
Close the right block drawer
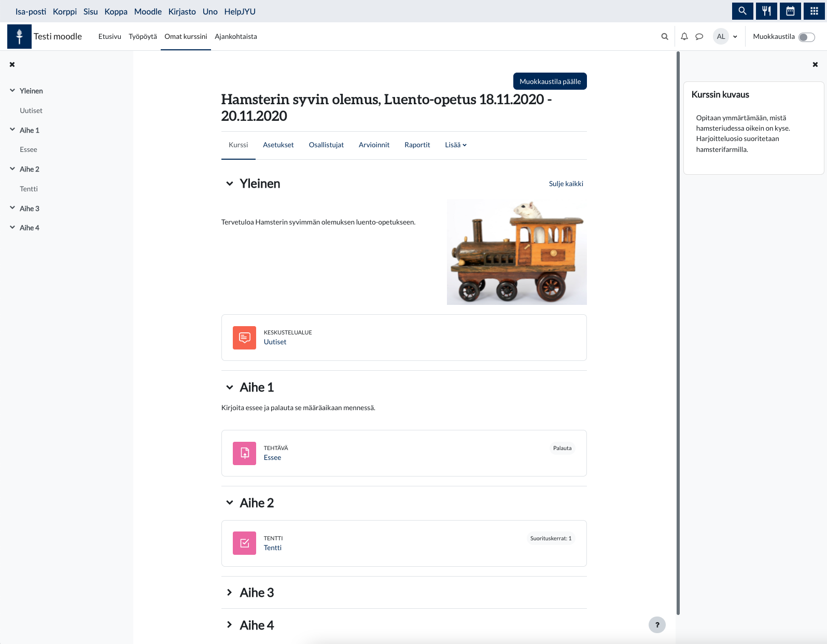click(x=815, y=64)
